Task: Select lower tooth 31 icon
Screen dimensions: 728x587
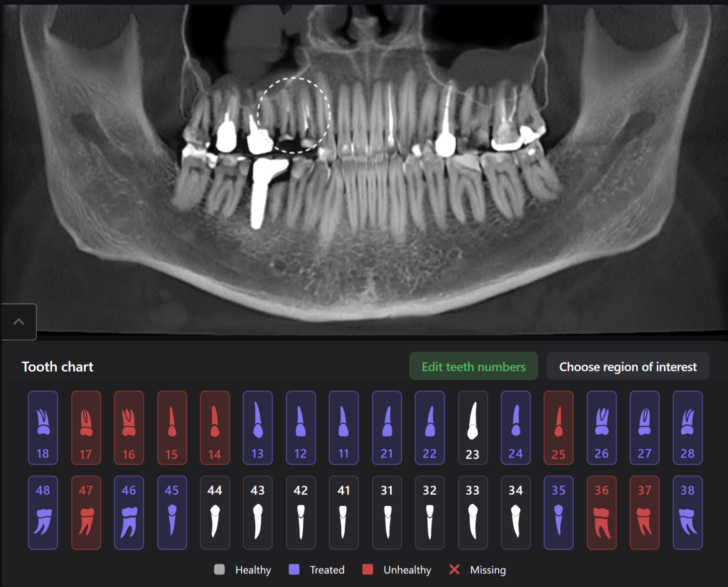Action: tap(387, 512)
